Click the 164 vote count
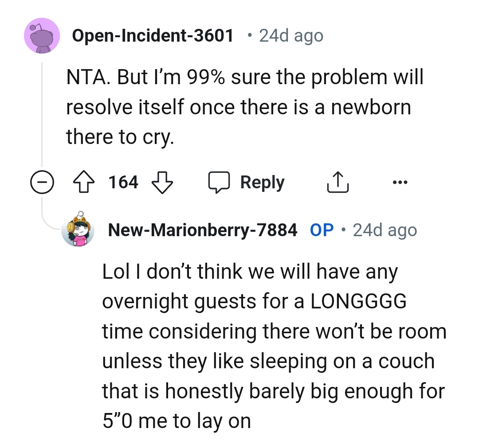This screenshot has width=479, height=448. [123, 183]
